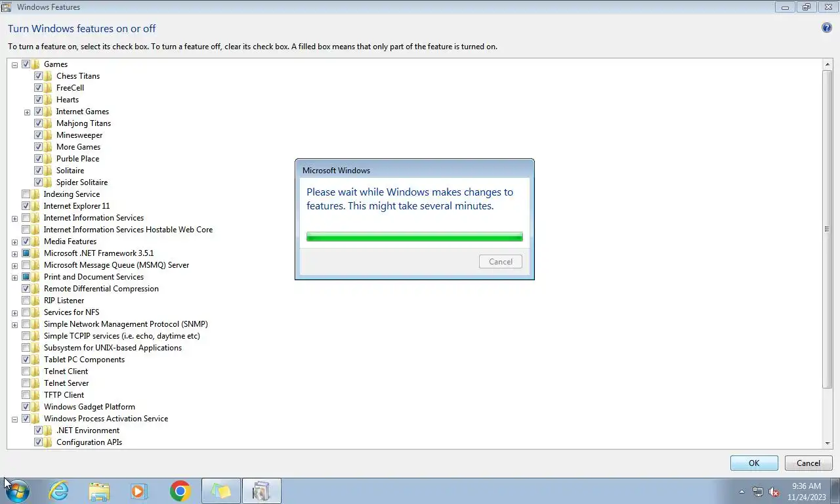Enable the Telnet Server checkbox
840x504 pixels.
tap(26, 383)
